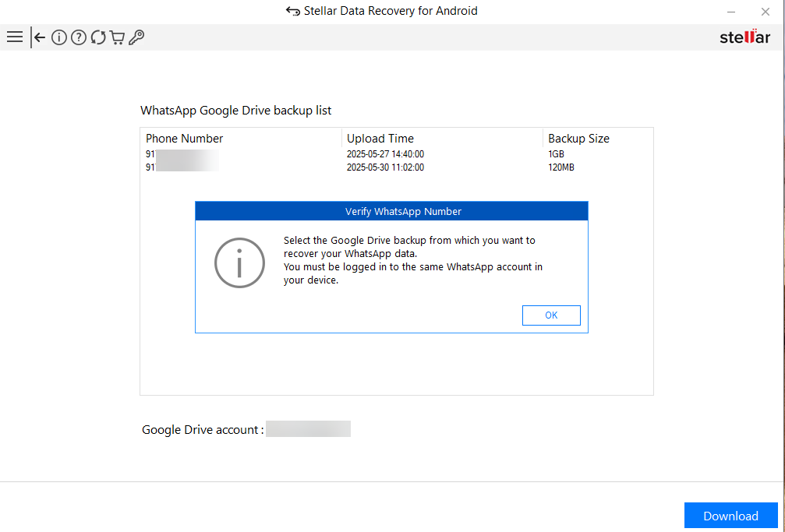The width and height of the screenshot is (785, 532).
Task: Click the Backup Size column header
Action: pos(578,139)
